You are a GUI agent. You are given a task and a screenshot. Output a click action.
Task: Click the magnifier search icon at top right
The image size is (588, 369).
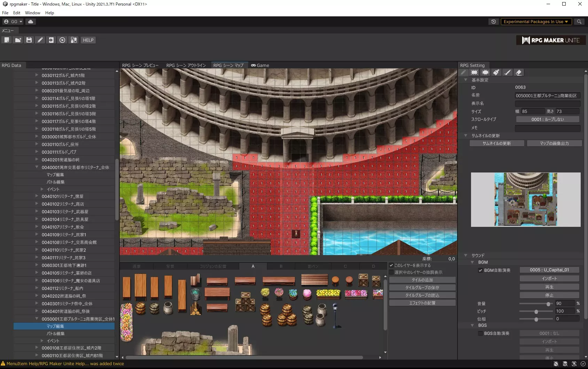coord(579,22)
